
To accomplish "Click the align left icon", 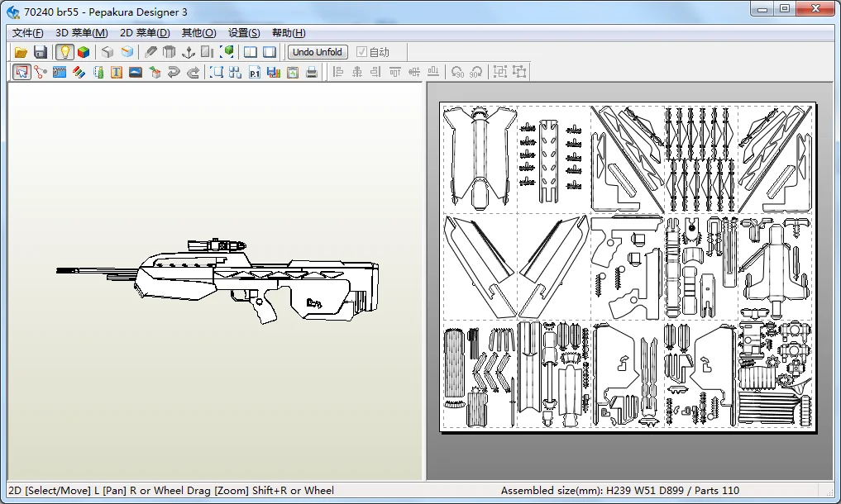I will 338,72.
